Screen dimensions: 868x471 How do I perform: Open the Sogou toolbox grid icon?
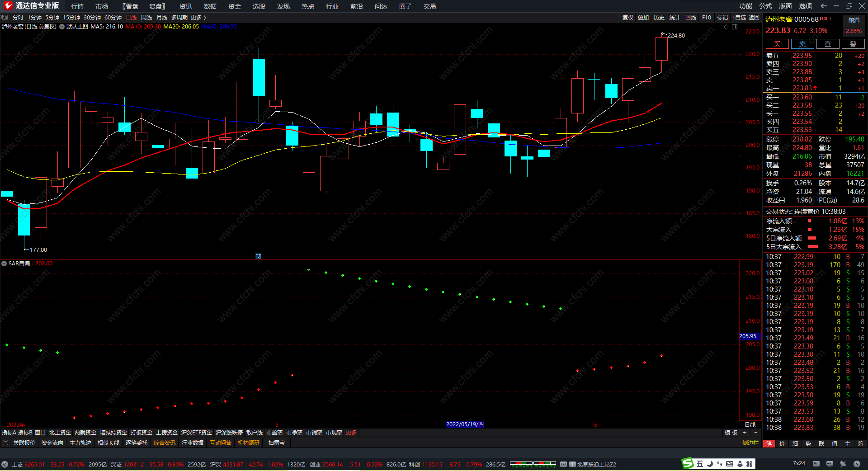click(750, 464)
